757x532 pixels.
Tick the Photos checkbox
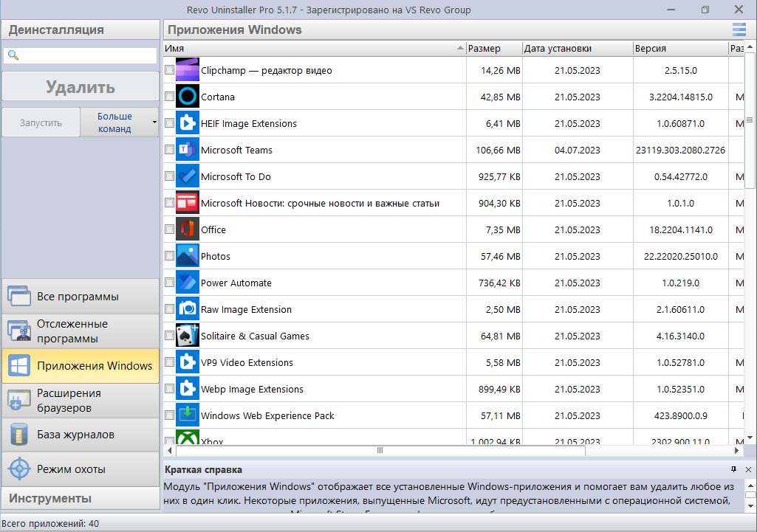169,255
